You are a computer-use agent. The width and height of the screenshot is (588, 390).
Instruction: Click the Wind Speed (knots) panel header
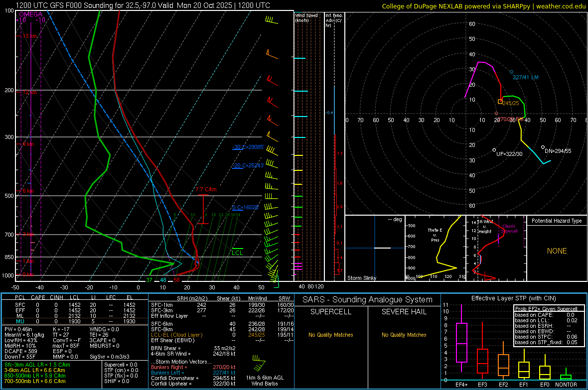pos(306,17)
